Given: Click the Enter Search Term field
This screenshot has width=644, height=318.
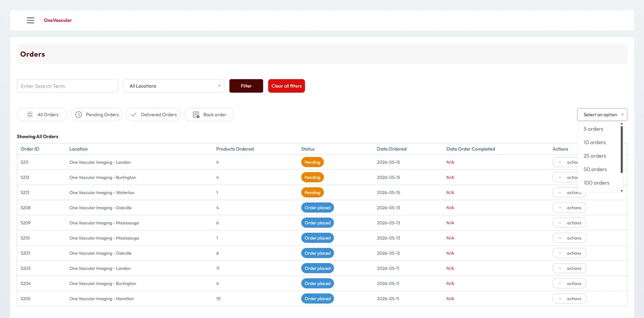Looking at the screenshot, I should 68,86.
